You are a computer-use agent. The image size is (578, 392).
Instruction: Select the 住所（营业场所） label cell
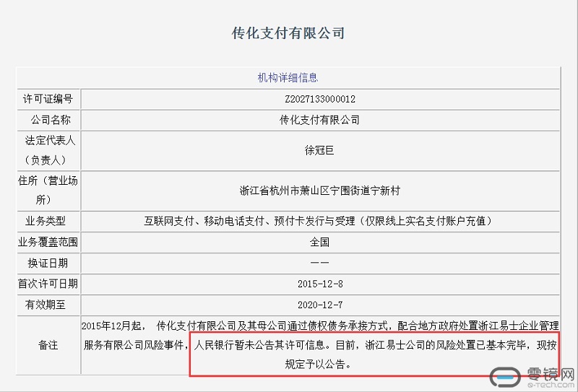pos(48,191)
